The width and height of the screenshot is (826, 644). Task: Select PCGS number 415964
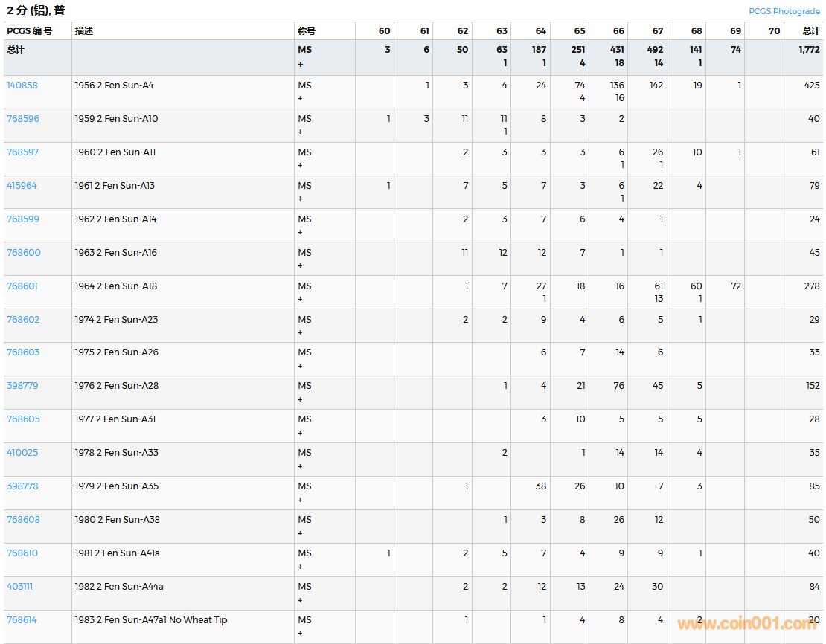pyautogui.click(x=22, y=186)
